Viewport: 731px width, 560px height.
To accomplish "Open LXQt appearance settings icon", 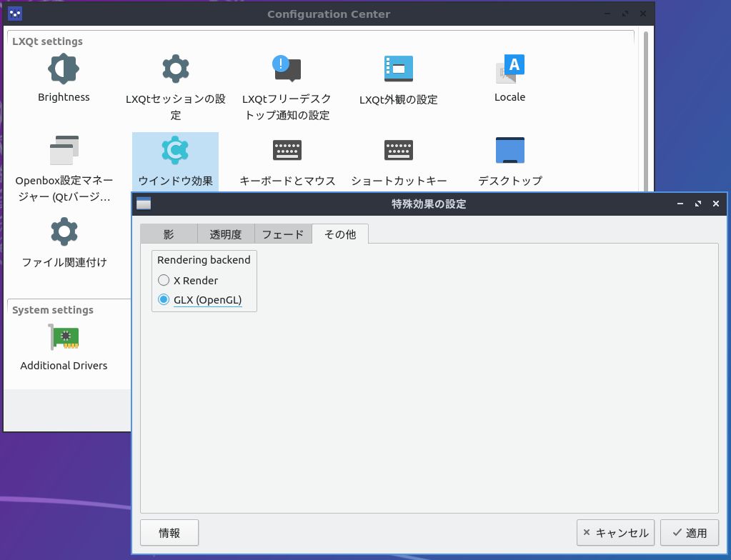I will [398, 69].
